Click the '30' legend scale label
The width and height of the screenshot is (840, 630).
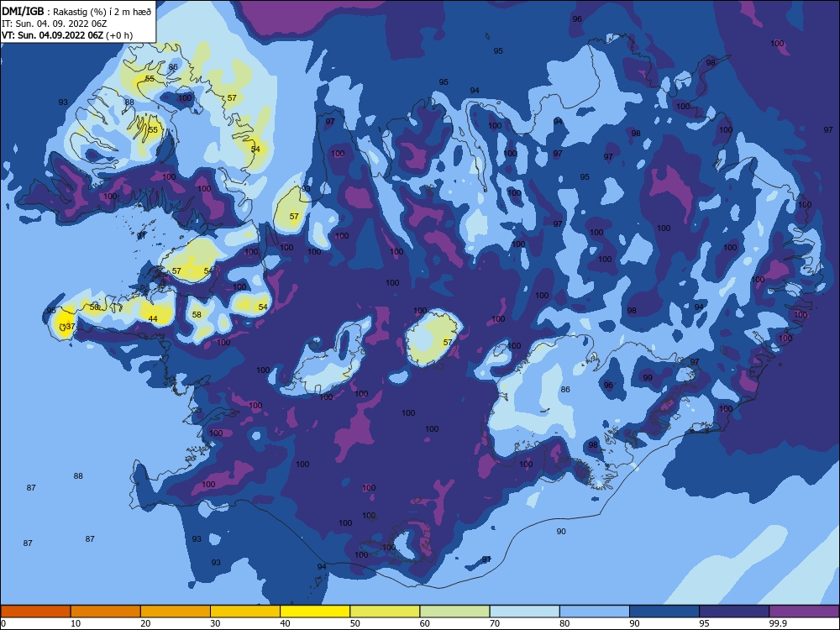click(x=215, y=623)
